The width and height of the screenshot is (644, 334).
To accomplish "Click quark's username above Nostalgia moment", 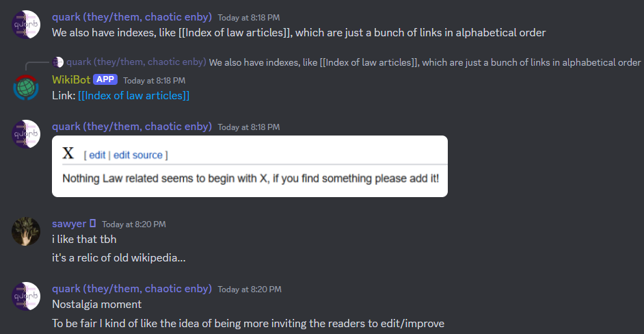I will click(132, 289).
